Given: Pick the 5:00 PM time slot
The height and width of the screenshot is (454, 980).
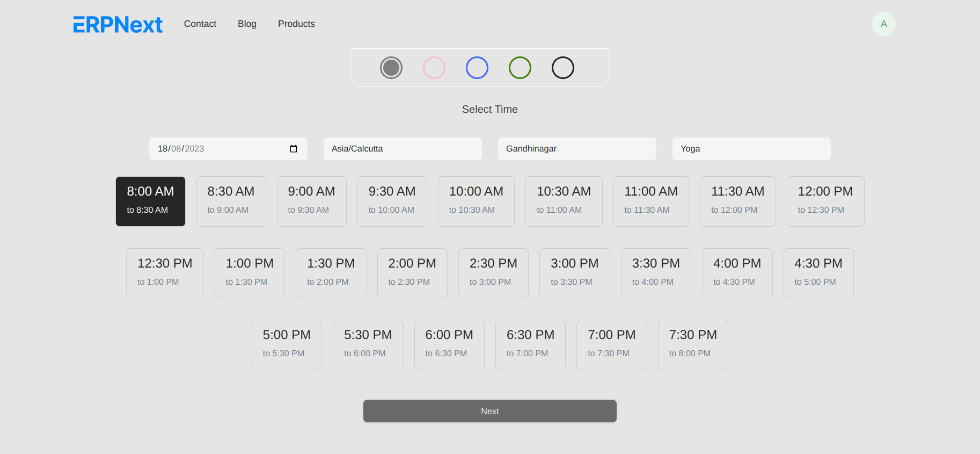Looking at the screenshot, I should coord(287,345).
